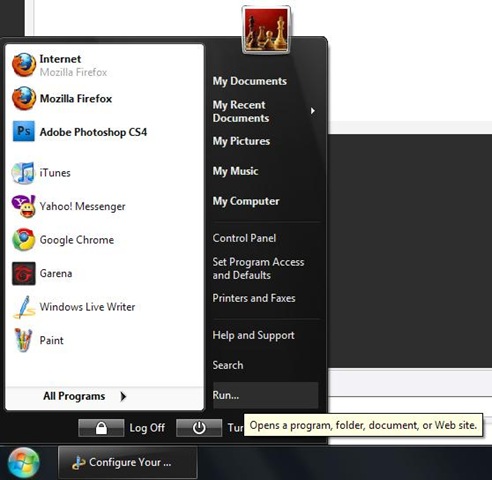
Task: Open Control Panel
Action: (x=244, y=238)
